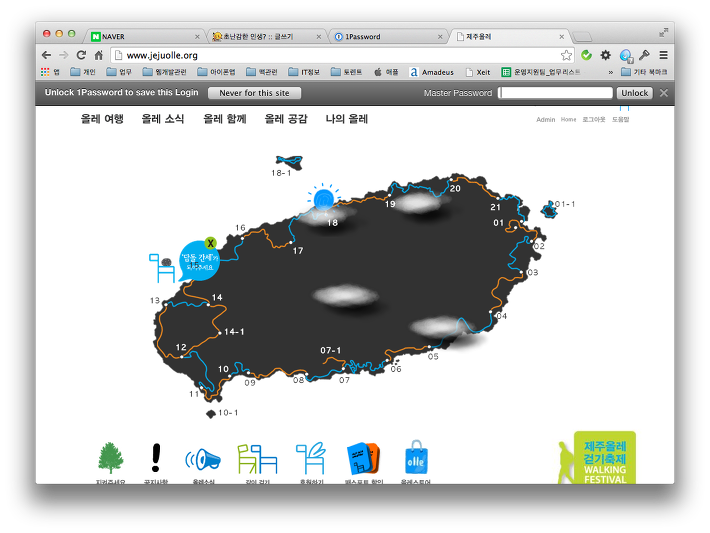The height and width of the screenshot is (533, 710).
Task: Switch to the 제주올레 tab
Action: pos(509,37)
